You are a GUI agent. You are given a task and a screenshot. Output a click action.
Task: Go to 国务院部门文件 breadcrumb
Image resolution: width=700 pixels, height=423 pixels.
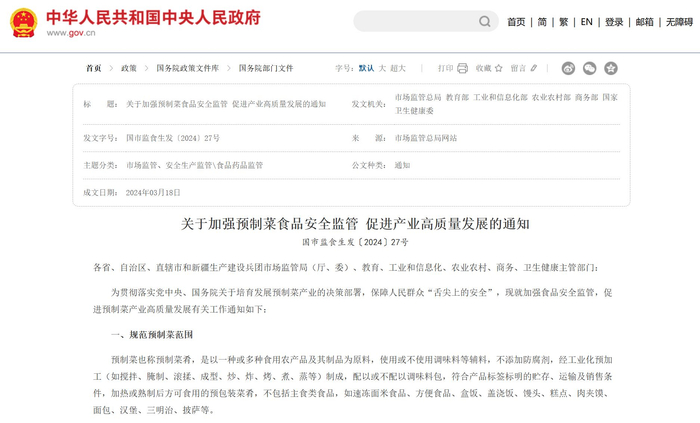click(x=266, y=68)
